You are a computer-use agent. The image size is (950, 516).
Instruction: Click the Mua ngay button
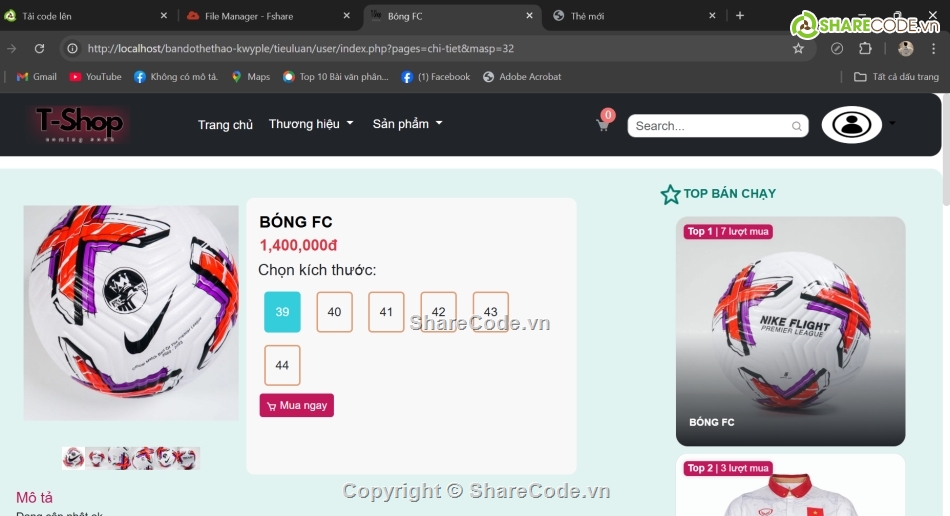[296, 405]
